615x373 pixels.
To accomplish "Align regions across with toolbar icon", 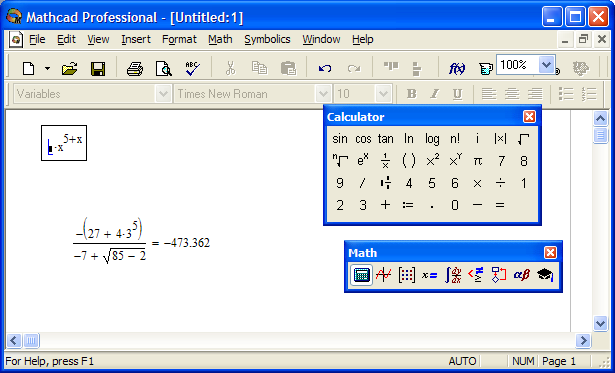I will pyautogui.click(x=391, y=67).
